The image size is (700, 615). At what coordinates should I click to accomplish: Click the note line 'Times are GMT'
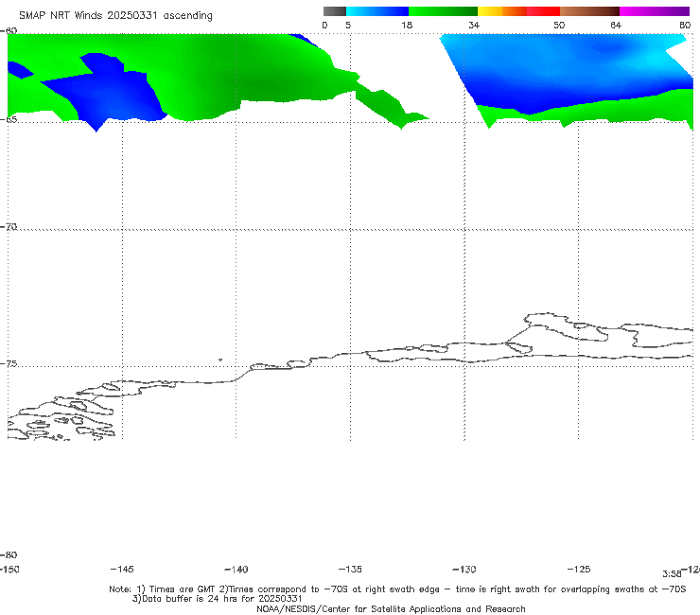point(183,589)
